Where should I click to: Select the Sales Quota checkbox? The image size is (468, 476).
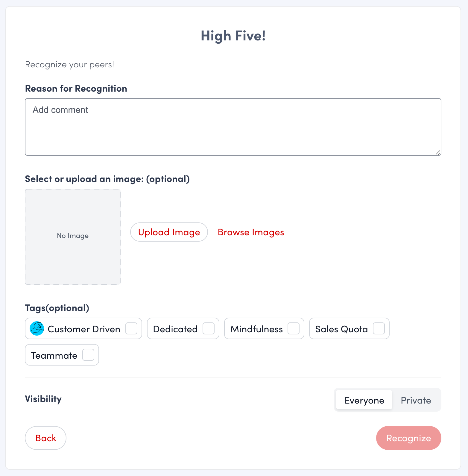[379, 328]
